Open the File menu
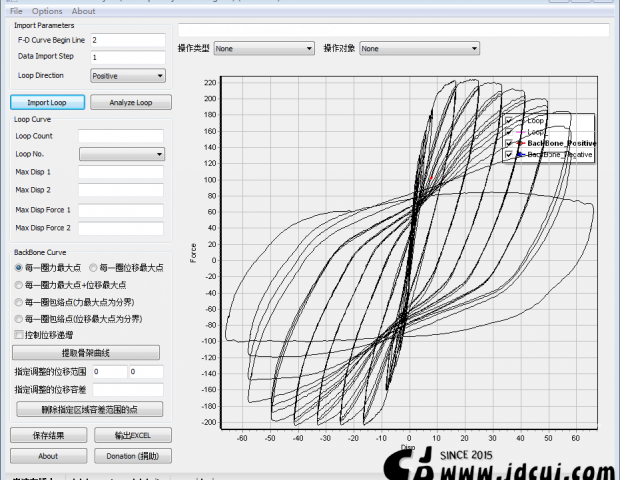The image size is (620, 480). pyautogui.click(x=16, y=11)
